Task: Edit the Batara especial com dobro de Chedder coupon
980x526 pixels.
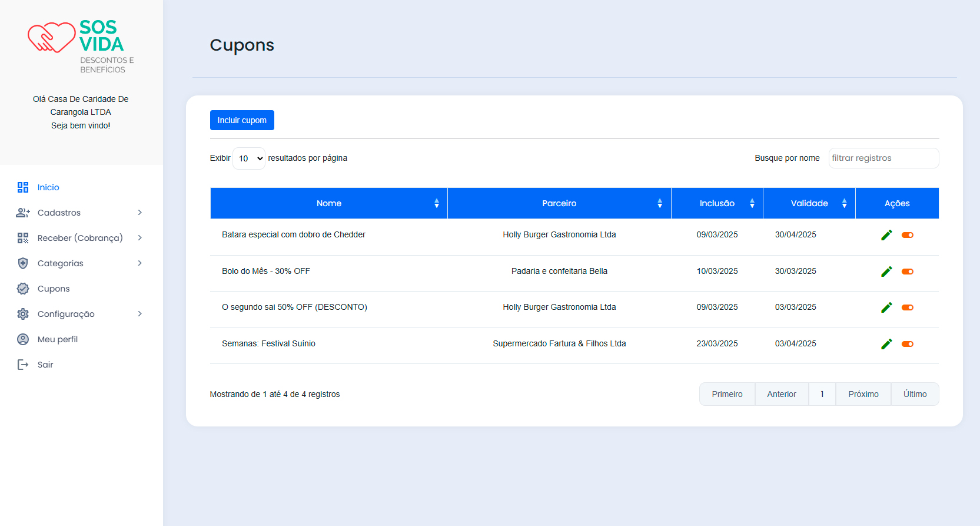Action: 886,235
